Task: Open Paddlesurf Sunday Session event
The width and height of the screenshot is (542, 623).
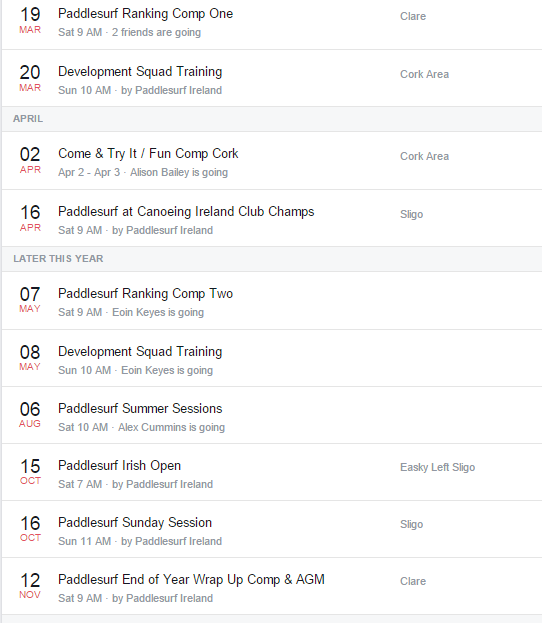Action: (135, 522)
